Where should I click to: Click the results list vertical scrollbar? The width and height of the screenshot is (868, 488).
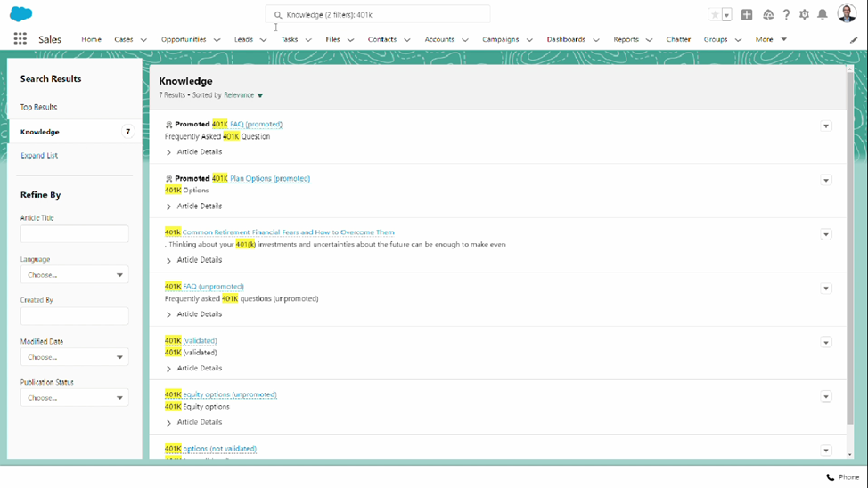[850, 249]
